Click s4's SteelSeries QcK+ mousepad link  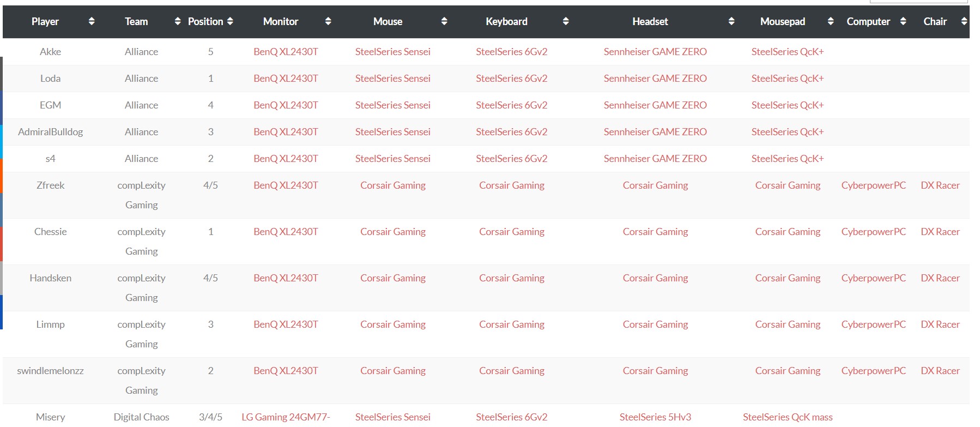tap(787, 159)
